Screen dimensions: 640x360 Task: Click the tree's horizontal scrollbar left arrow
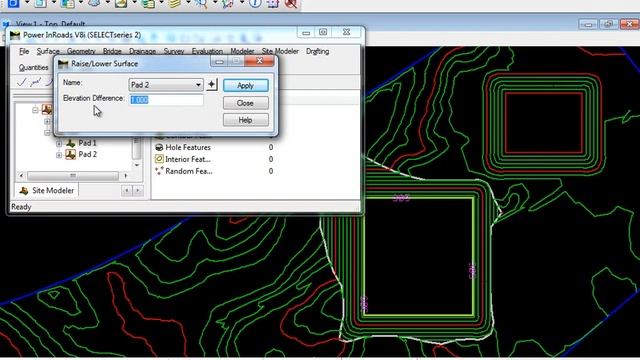21,176
